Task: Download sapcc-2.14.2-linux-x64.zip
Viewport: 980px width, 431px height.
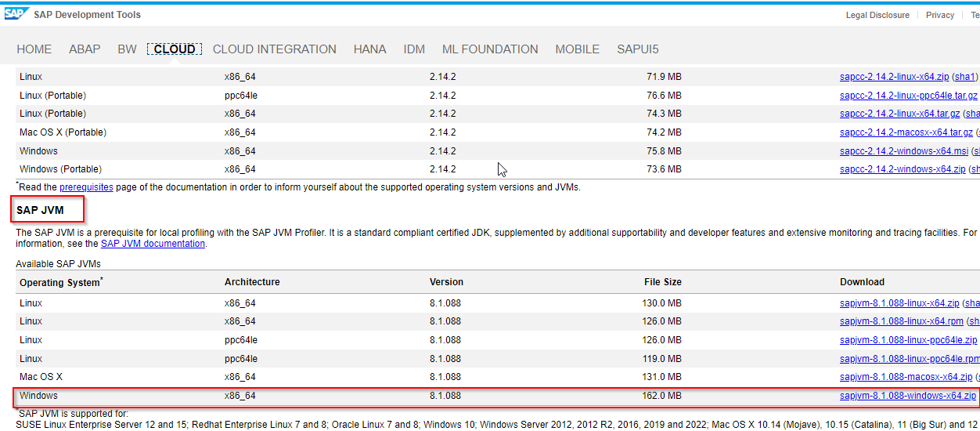Action: click(x=894, y=77)
